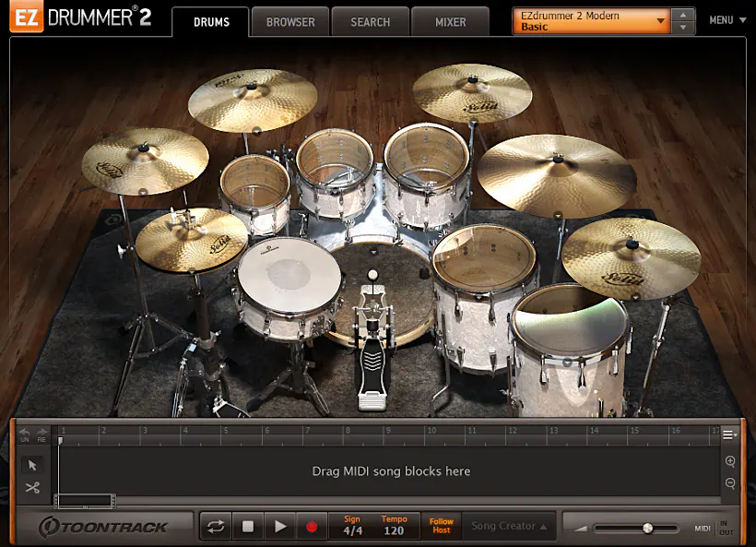The width and height of the screenshot is (756, 547).
Task: Start recording with the record button
Action: tap(312, 527)
